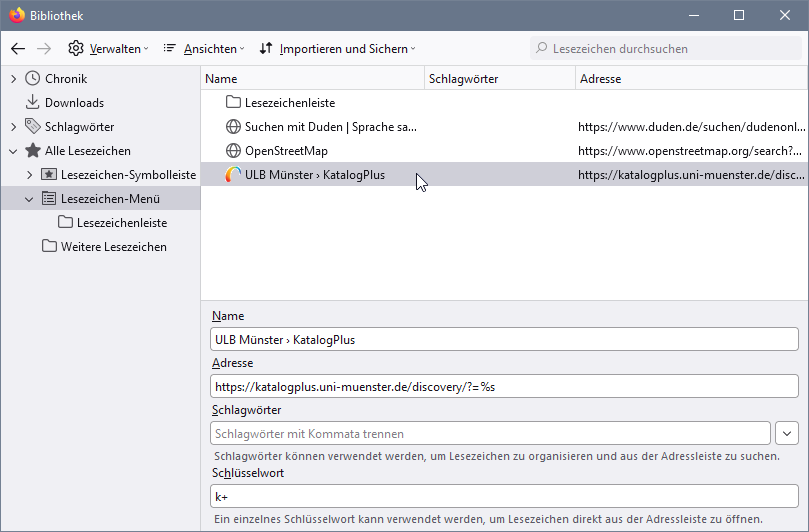Click the Schlagwörter tags input field

tap(490, 433)
